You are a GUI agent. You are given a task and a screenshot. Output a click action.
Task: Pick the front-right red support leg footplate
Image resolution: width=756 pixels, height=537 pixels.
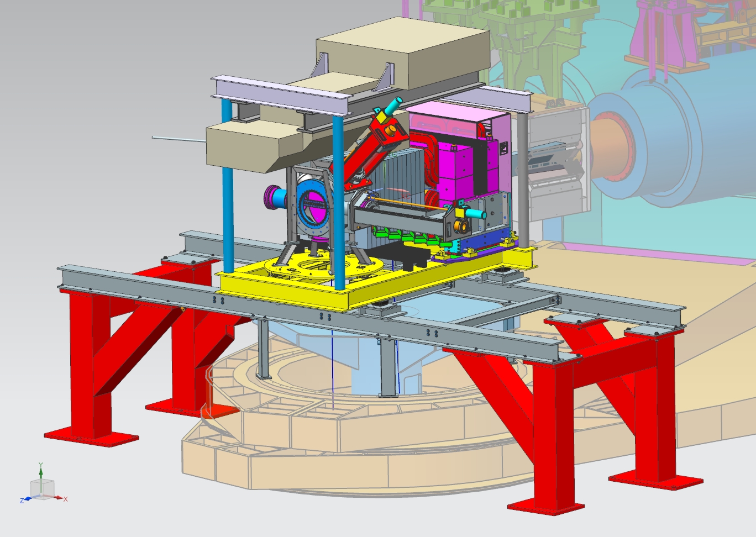(x=546, y=507)
